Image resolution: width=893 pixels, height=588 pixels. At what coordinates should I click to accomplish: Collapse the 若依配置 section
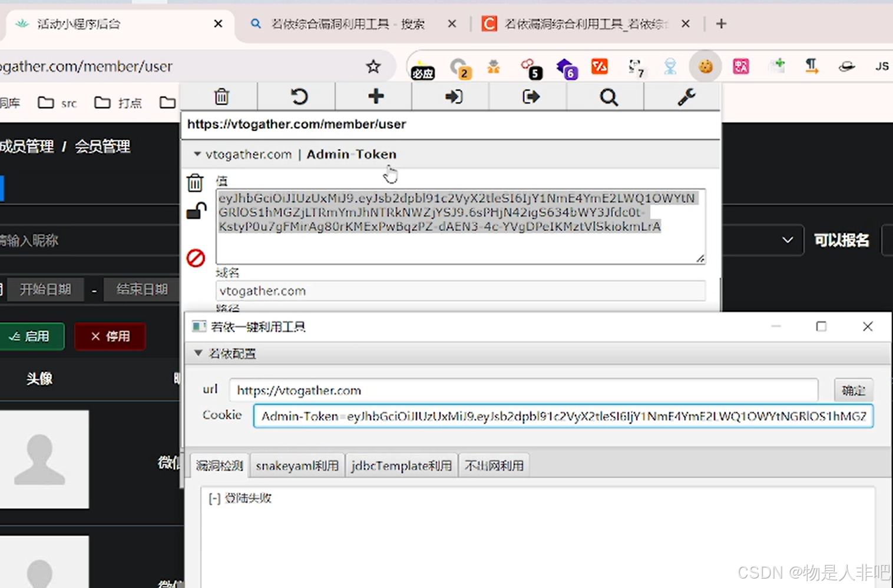pyautogui.click(x=199, y=353)
